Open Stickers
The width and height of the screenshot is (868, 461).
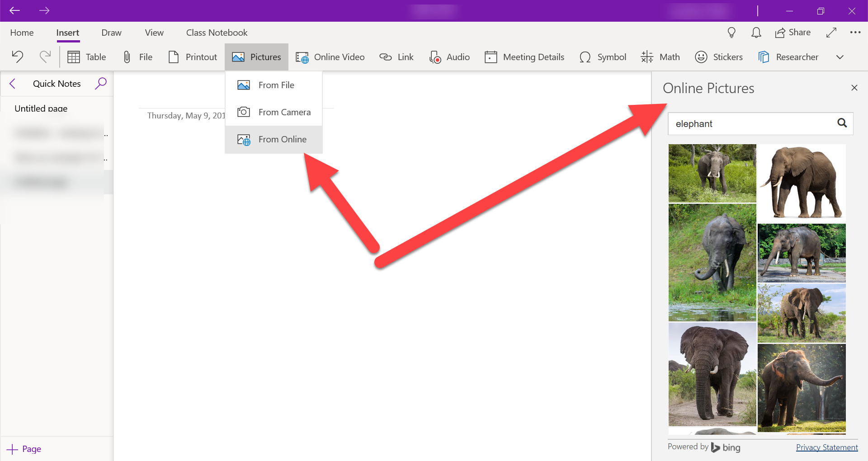[x=719, y=57]
